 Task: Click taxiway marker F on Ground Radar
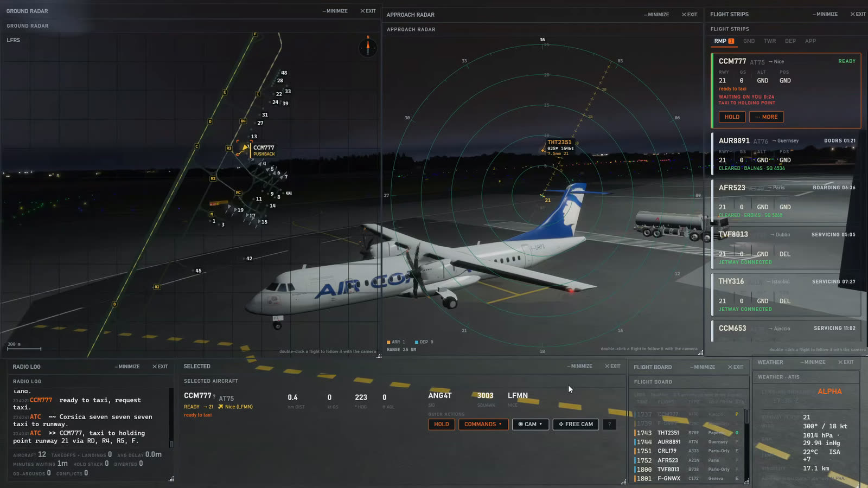click(255, 34)
